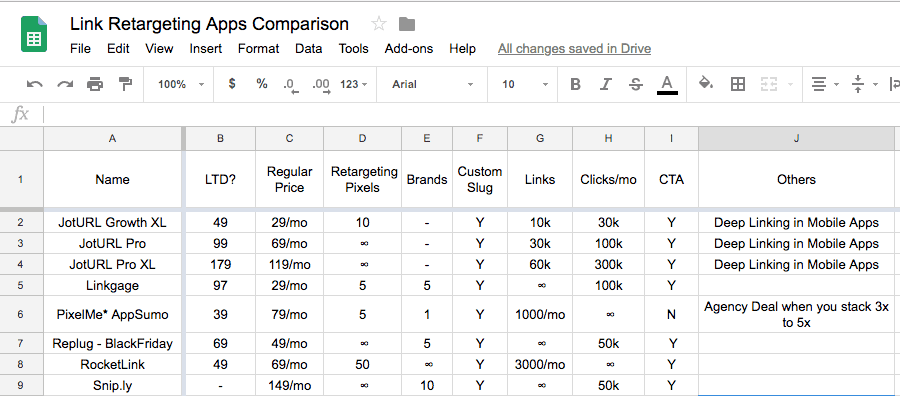Viewport: 900px width, 396px height.
Task: Select row 9 header
Action: point(21,386)
